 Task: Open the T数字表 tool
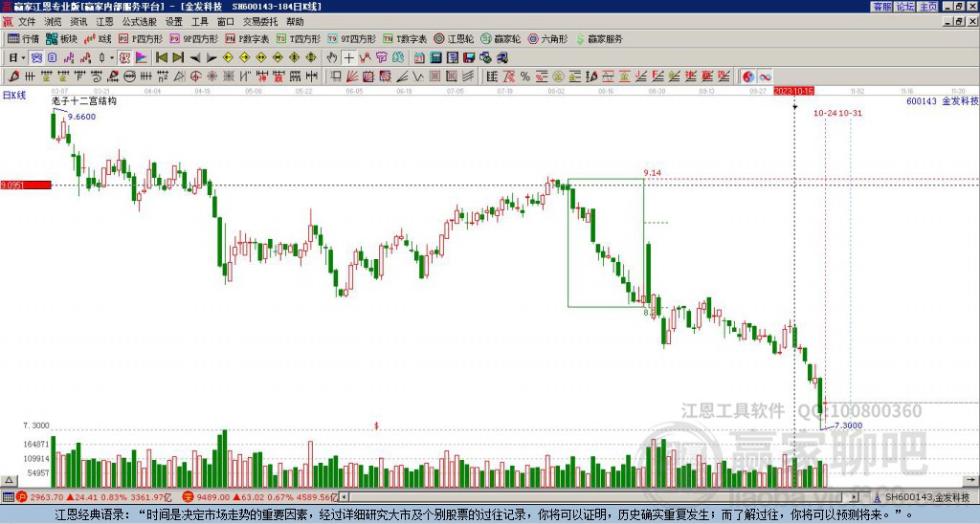(x=405, y=38)
